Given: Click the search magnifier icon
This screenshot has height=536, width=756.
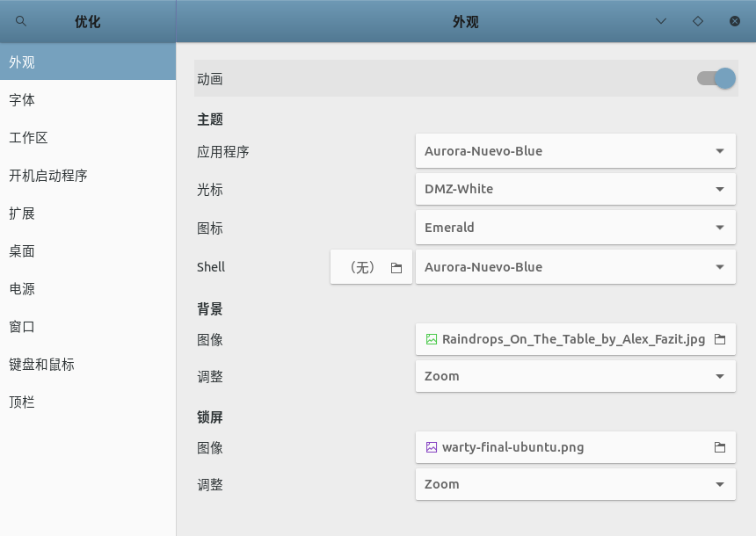Looking at the screenshot, I should (21, 21).
